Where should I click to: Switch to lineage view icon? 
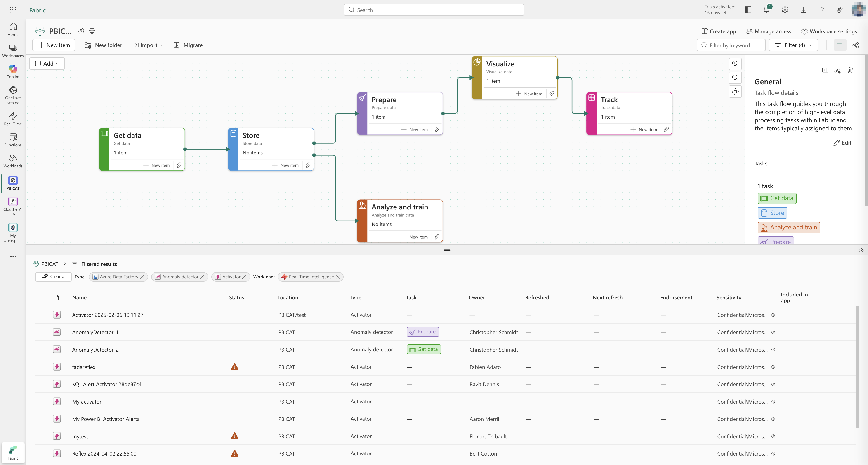click(x=856, y=45)
